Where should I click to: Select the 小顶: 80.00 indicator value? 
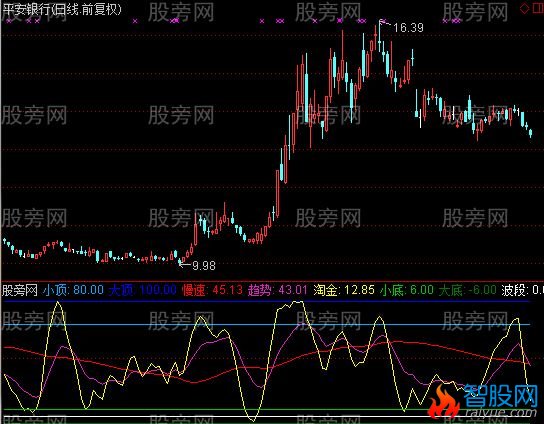[73, 290]
